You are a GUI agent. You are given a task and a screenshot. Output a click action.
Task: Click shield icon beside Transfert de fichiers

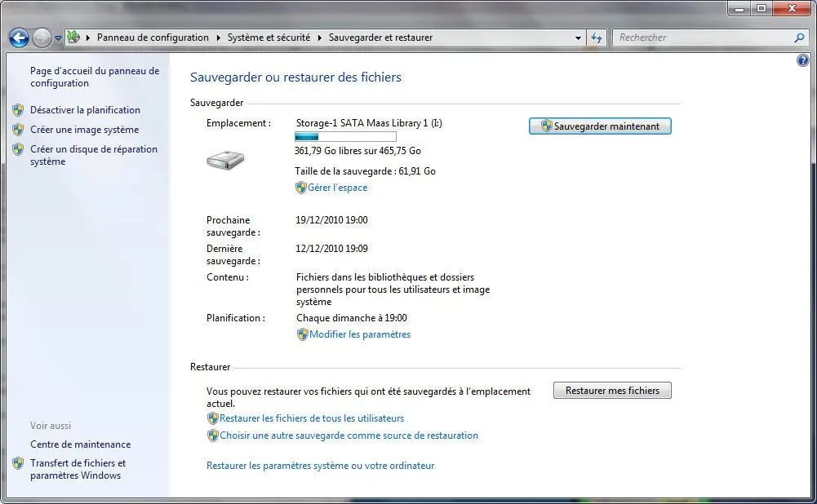[18, 463]
